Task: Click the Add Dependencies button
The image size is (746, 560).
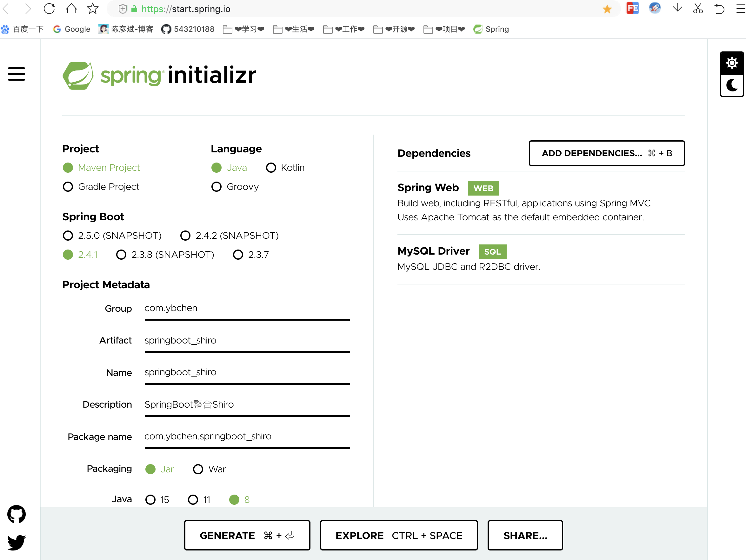Action: (607, 153)
